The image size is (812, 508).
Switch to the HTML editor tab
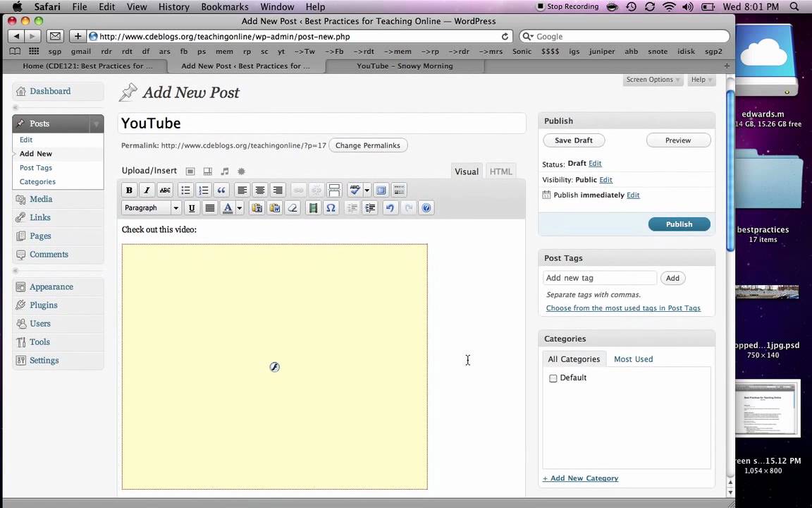pyautogui.click(x=500, y=171)
